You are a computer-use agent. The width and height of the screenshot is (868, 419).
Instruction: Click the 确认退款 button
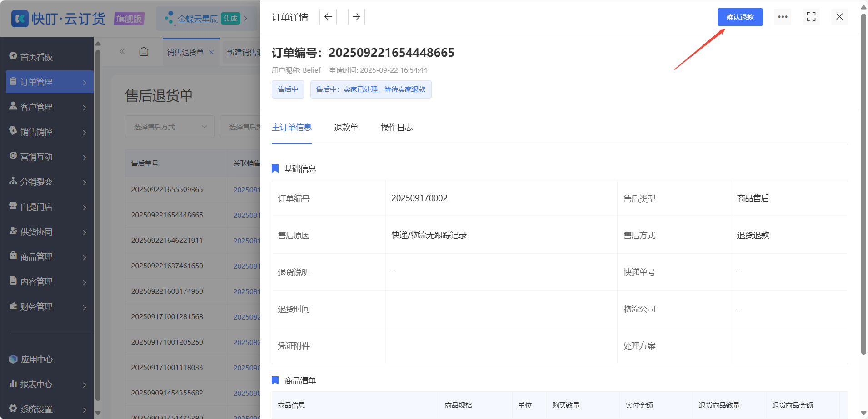tap(740, 17)
